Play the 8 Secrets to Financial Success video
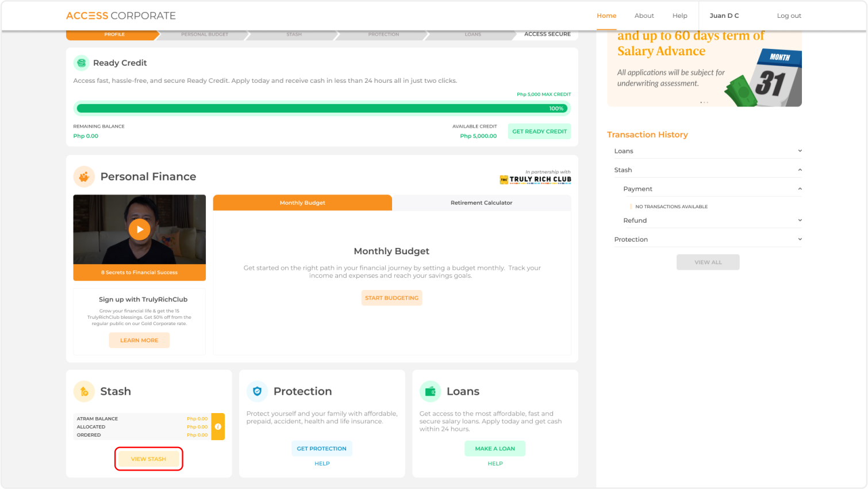Image resolution: width=868 pixels, height=489 pixels. [x=140, y=229]
